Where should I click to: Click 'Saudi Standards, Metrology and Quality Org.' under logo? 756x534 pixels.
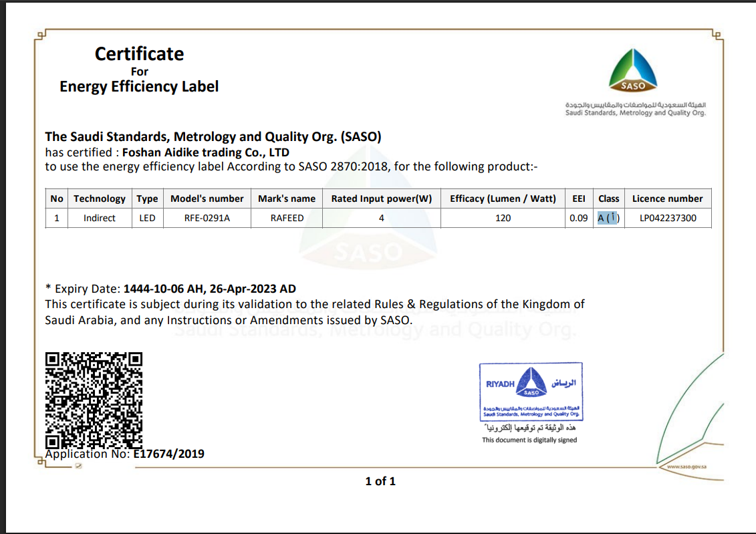[x=636, y=113]
